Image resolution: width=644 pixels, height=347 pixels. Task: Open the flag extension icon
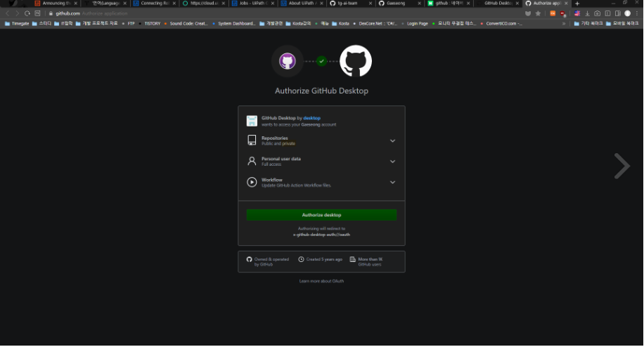[577, 13]
